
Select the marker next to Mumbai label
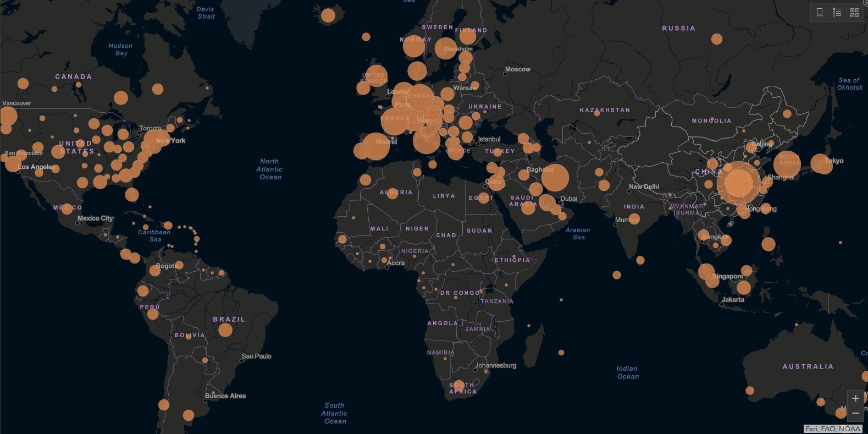(x=634, y=219)
